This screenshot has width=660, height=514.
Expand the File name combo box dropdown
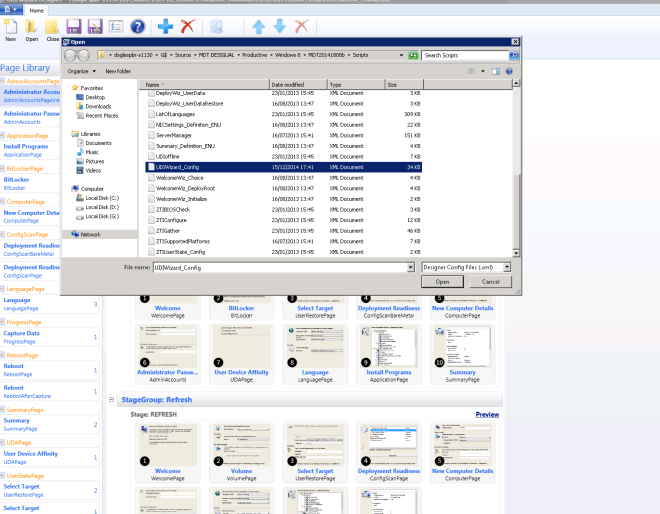coord(411,268)
